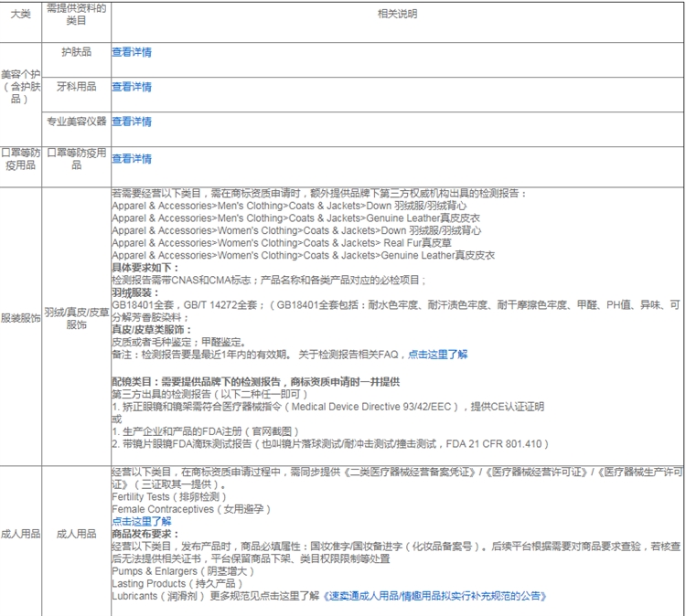The height and width of the screenshot is (616, 686).
Task: Click the Men's Clothing Genuine Leather真皮皮衣 line
Action: pyautogui.click(x=295, y=218)
